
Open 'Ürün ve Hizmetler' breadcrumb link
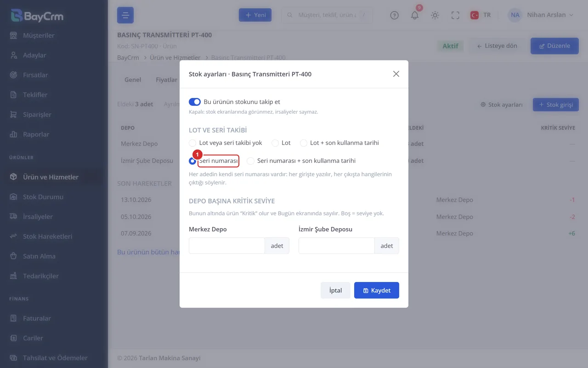pos(175,58)
